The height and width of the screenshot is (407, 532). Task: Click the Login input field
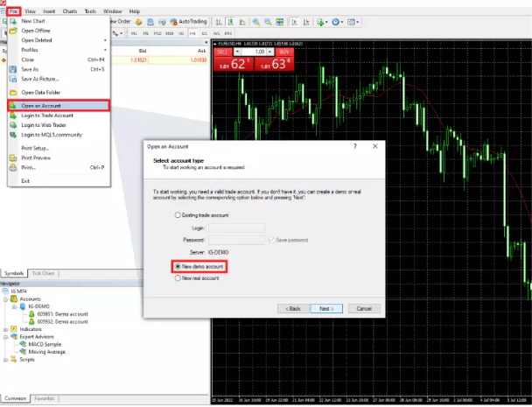pyautogui.click(x=236, y=228)
